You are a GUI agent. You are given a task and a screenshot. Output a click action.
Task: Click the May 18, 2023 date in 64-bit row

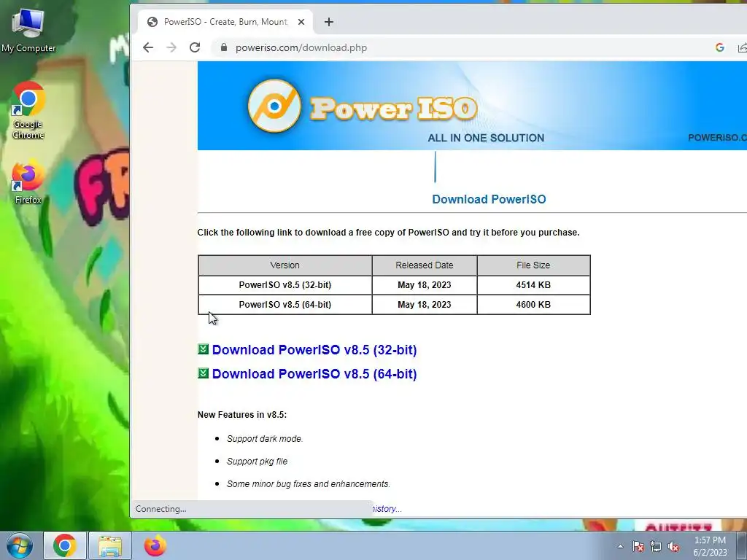[424, 304]
